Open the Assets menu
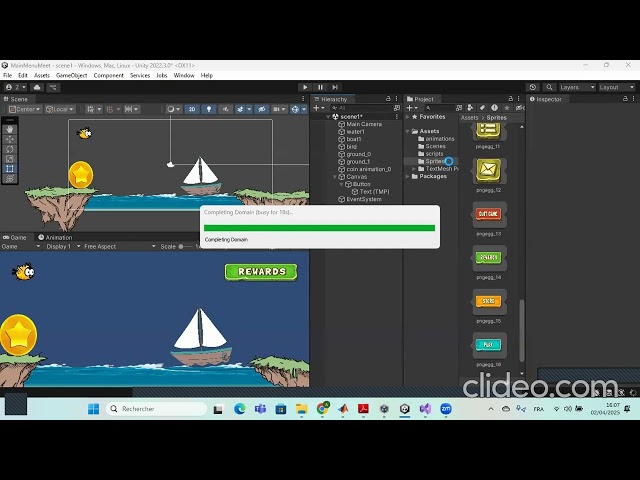640x480 pixels. tap(42, 76)
